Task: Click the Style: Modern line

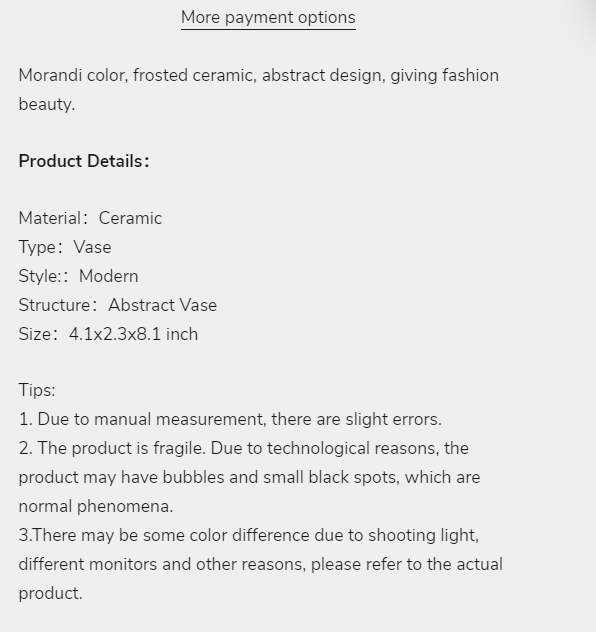Action: pos(79,276)
